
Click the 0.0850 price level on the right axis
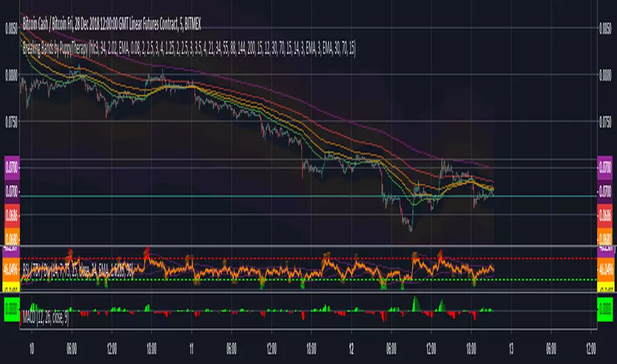click(606, 28)
